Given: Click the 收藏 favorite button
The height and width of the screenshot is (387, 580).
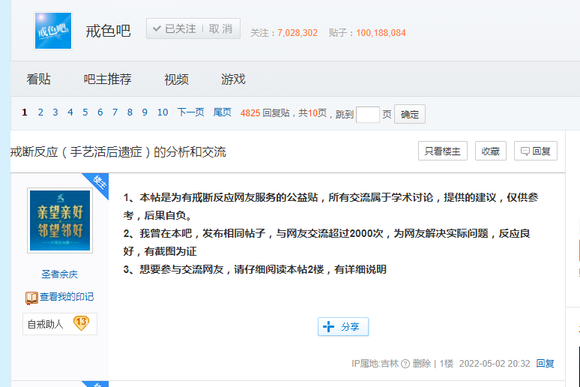Looking at the screenshot, I should coord(490,151).
